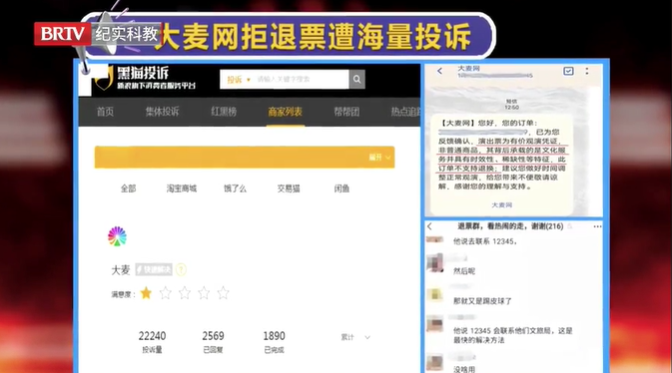Click the 1890 已完成 figure
Screen dimensions: 672x373
(274, 342)
